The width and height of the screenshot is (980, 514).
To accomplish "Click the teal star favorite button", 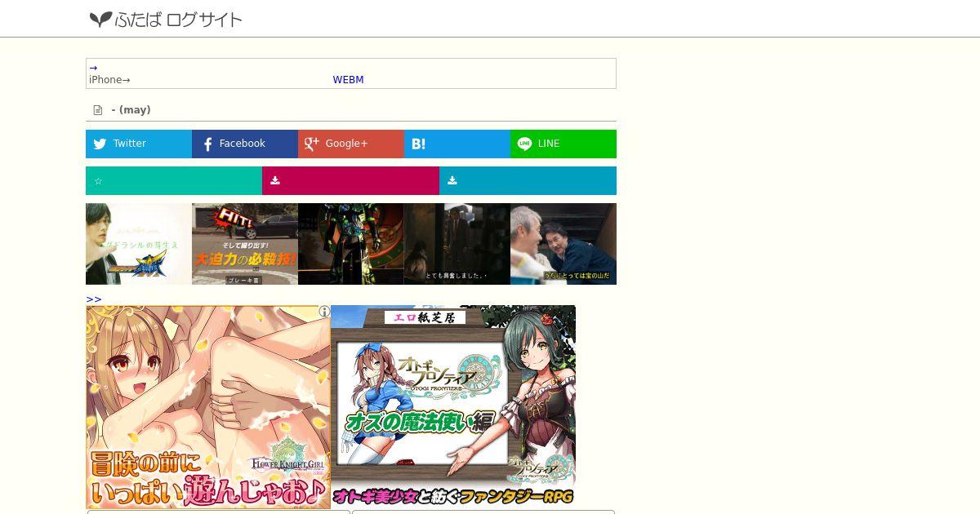I will [174, 180].
